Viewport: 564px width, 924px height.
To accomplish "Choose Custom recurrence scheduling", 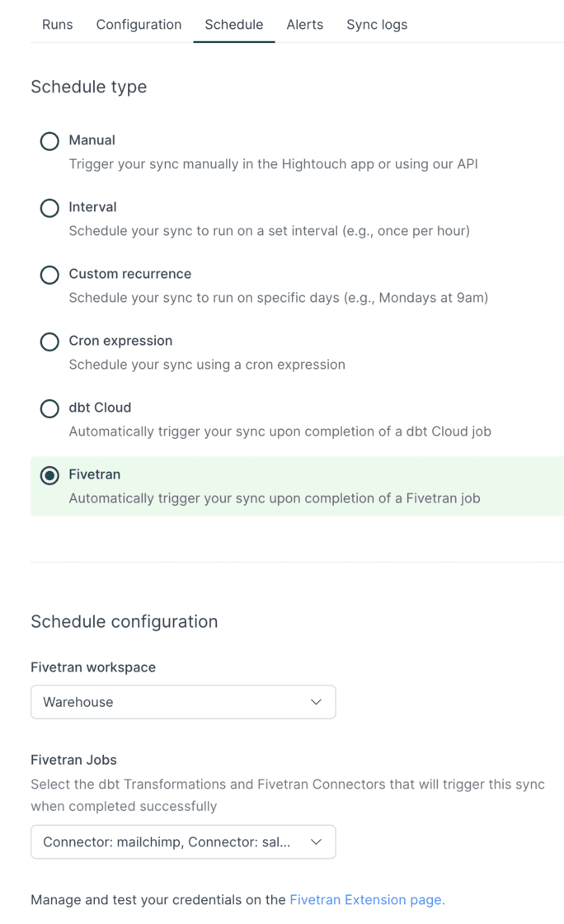I will [49, 275].
